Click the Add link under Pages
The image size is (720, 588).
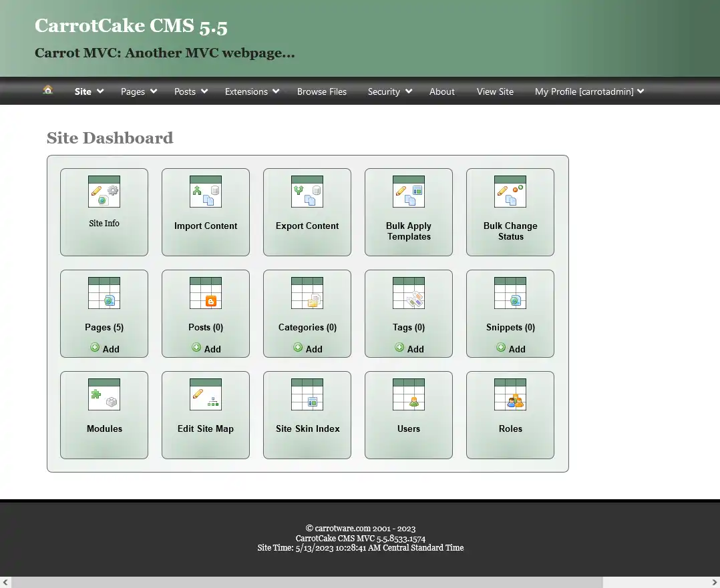point(111,349)
